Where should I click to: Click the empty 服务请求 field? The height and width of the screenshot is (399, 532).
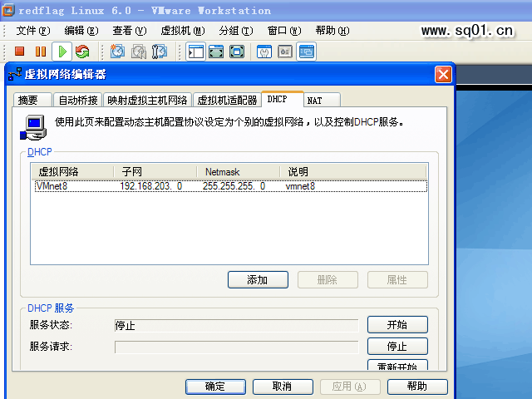(x=236, y=347)
